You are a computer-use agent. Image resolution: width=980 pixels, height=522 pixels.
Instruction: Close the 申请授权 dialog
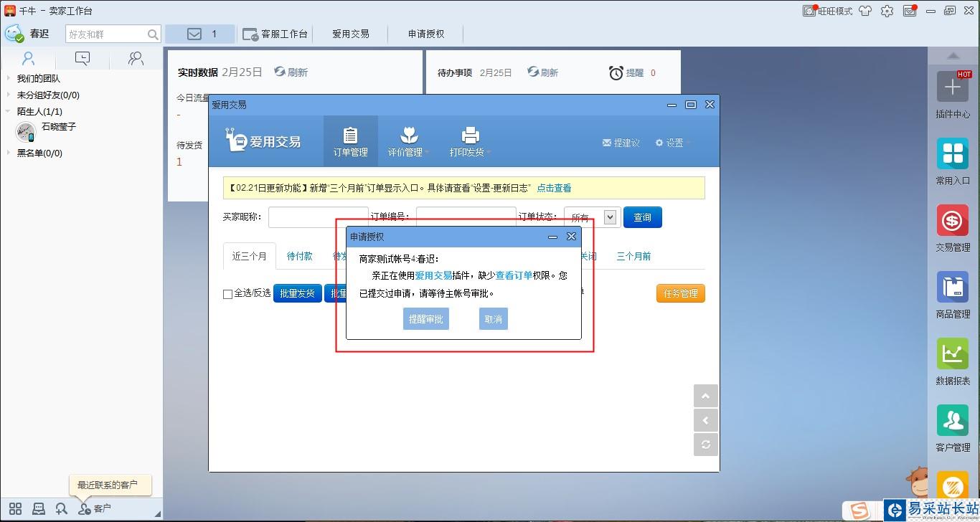(571, 237)
